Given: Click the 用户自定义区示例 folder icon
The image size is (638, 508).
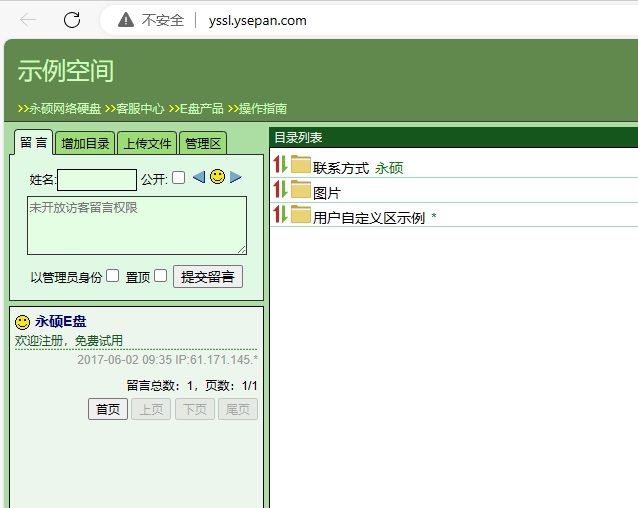Looking at the screenshot, I should [301, 214].
